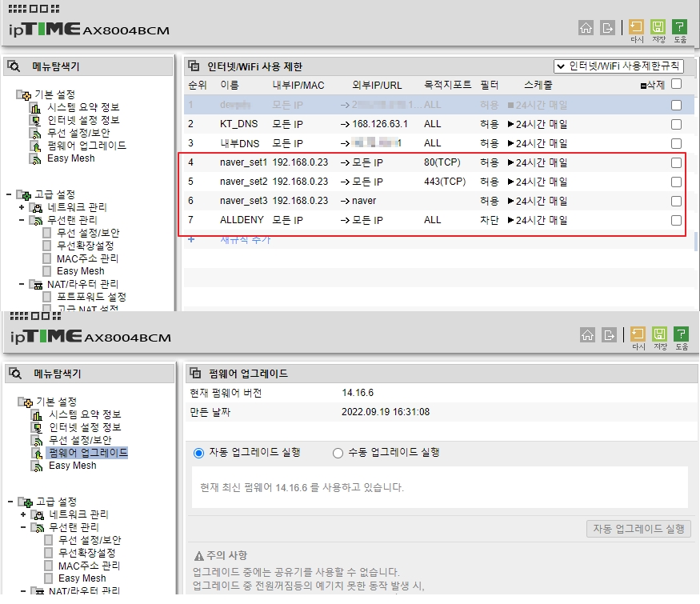700x604 pixels.
Task: Open 포트포워드 설정 in the menu tree
Action: pyautogui.click(x=91, y=297)
